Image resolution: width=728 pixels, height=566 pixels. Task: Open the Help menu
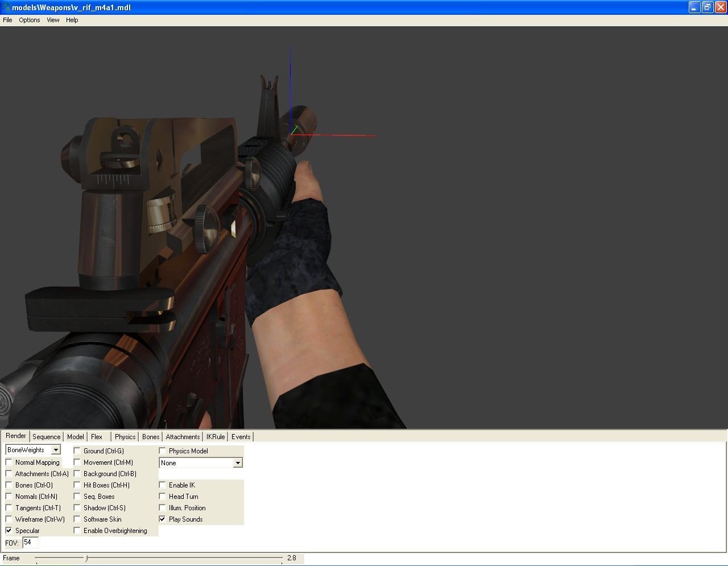[x=72, y=20]
